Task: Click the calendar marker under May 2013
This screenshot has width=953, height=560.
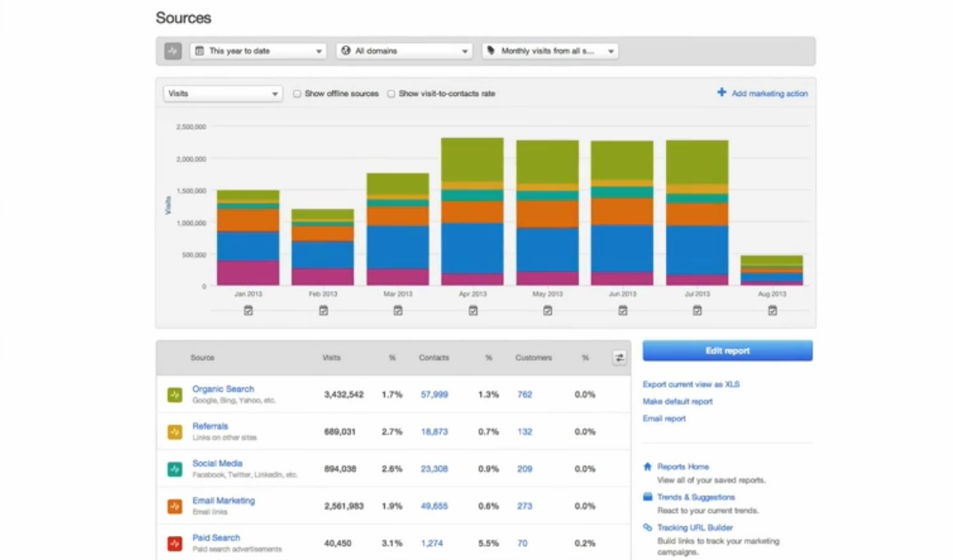Action: point(548,311)
